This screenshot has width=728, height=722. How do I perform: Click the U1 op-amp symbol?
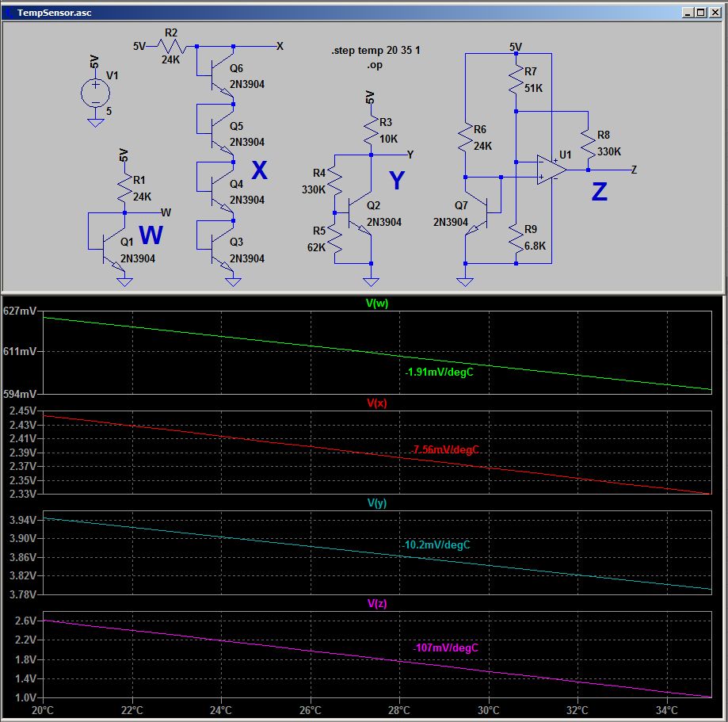click(551, 170)
